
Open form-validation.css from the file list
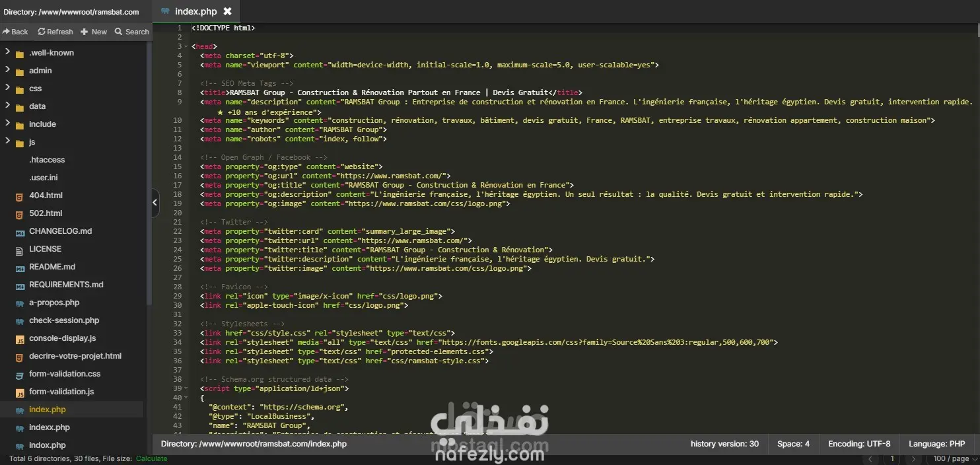(65, 374)
